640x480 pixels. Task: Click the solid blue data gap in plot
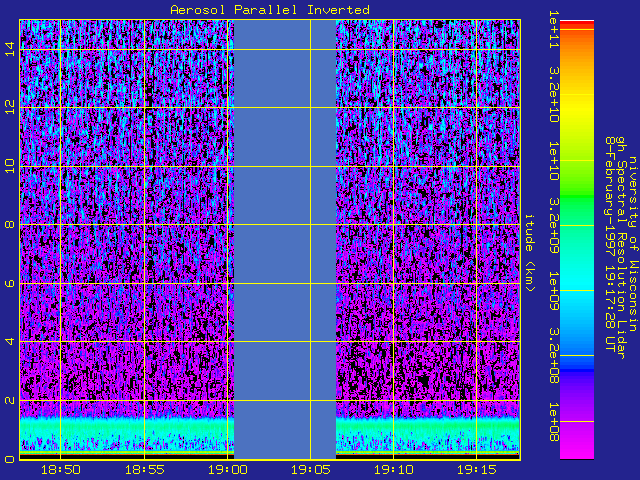point(285,240)
